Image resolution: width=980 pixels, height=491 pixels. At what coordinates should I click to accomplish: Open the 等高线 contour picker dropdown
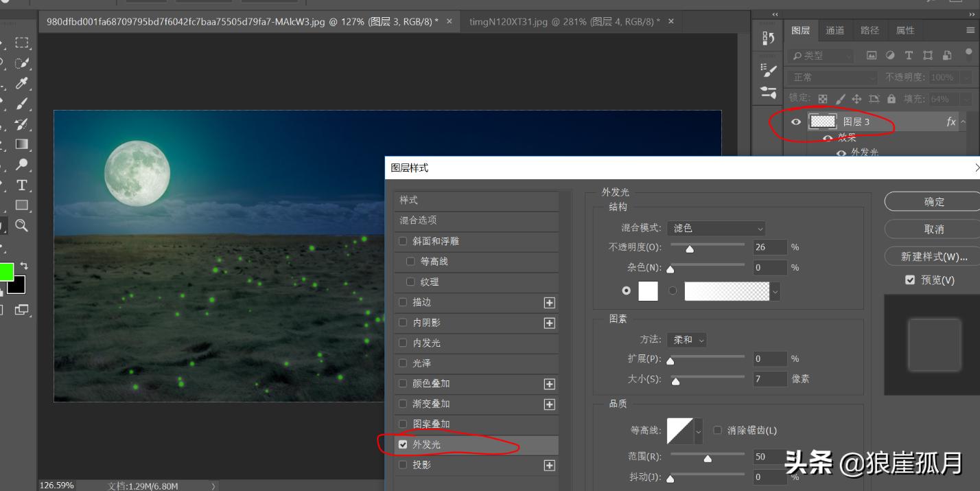pos(699,431)
